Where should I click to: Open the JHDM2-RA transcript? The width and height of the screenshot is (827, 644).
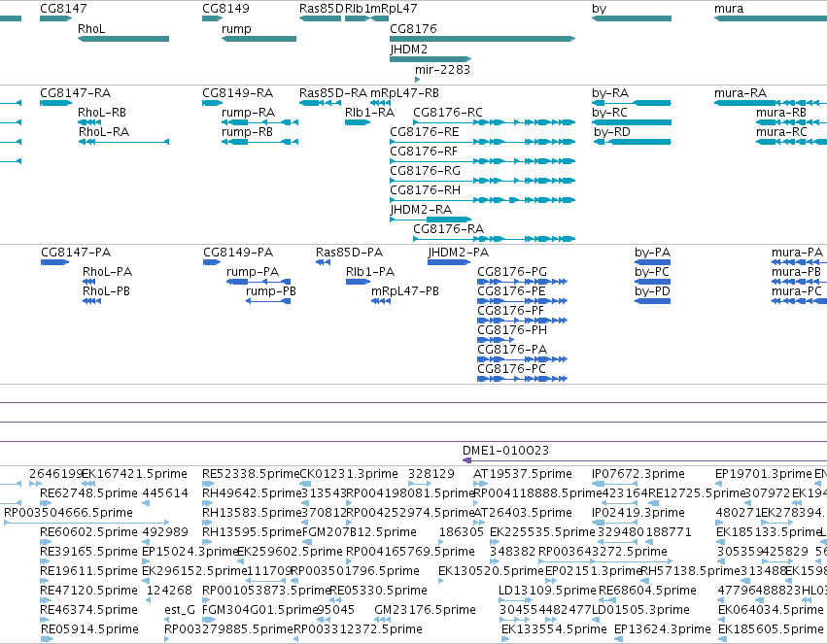point(431,220)
